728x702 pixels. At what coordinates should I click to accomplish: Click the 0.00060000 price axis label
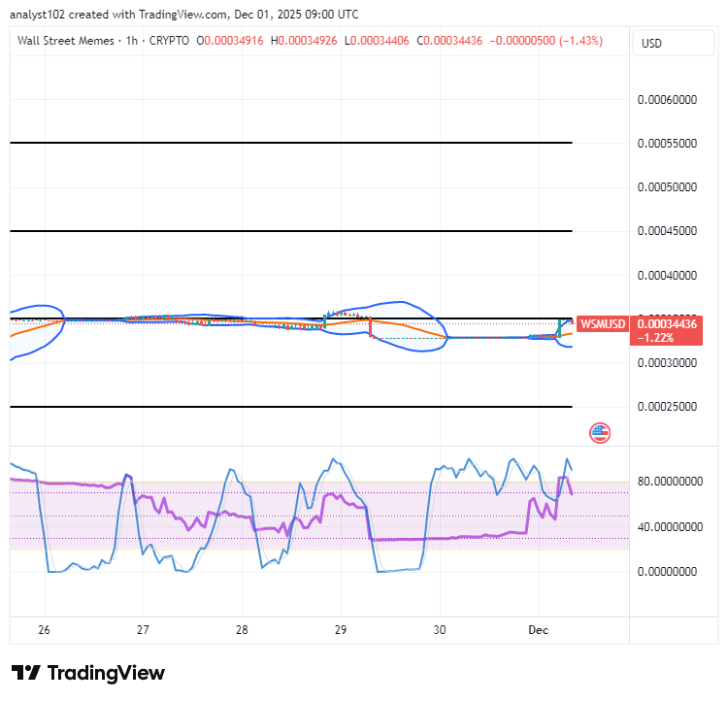pyautogui.click(x=667, y=99)
